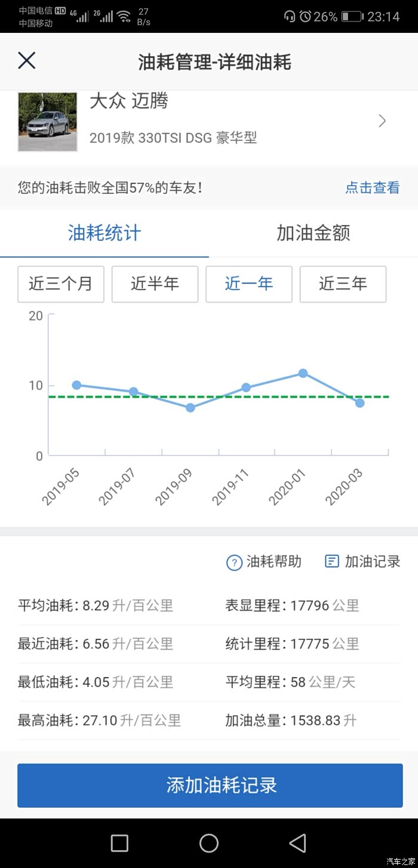This screenshot has height=868, width=418.
Task: Tap the Android home circle icon
Action: (209, 843)
